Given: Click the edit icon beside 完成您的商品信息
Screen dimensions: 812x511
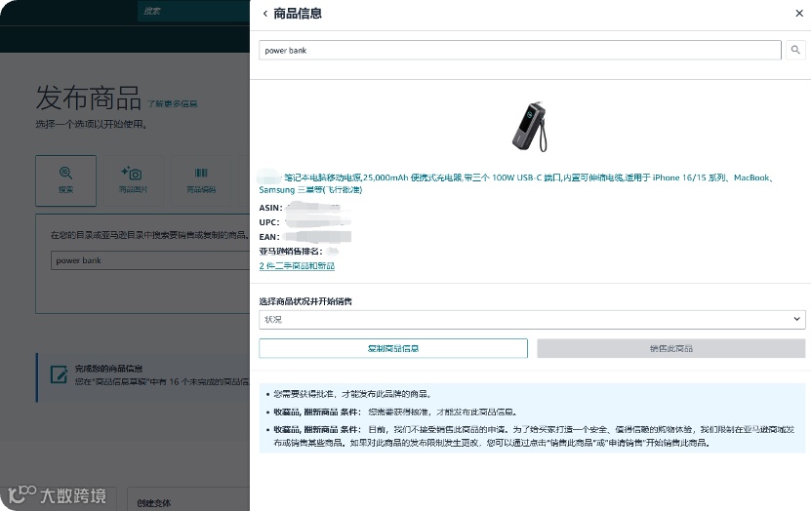Looking at the screenshot, I should [59, 374].
